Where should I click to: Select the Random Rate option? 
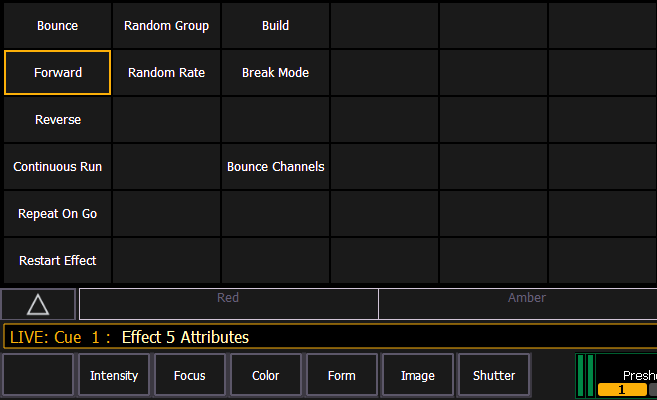coord(166,73)
